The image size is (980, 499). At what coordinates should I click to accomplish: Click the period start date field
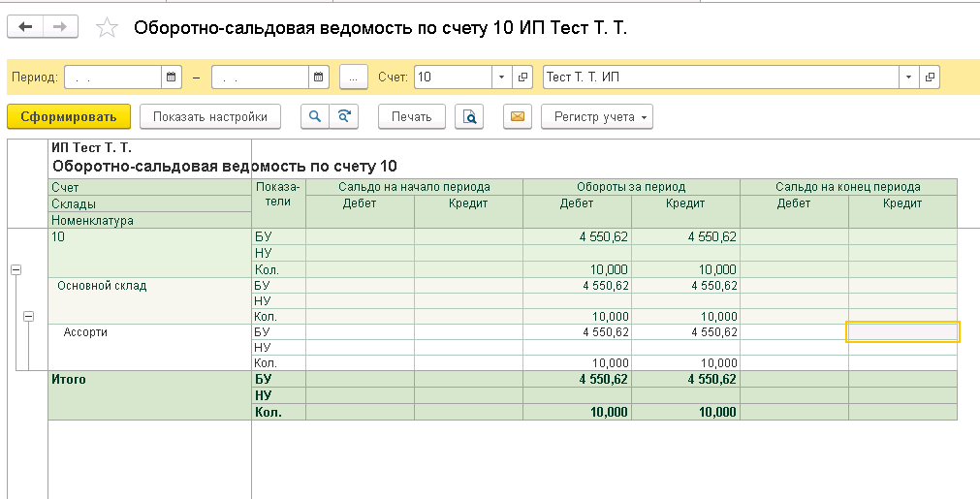coord(113,78)
